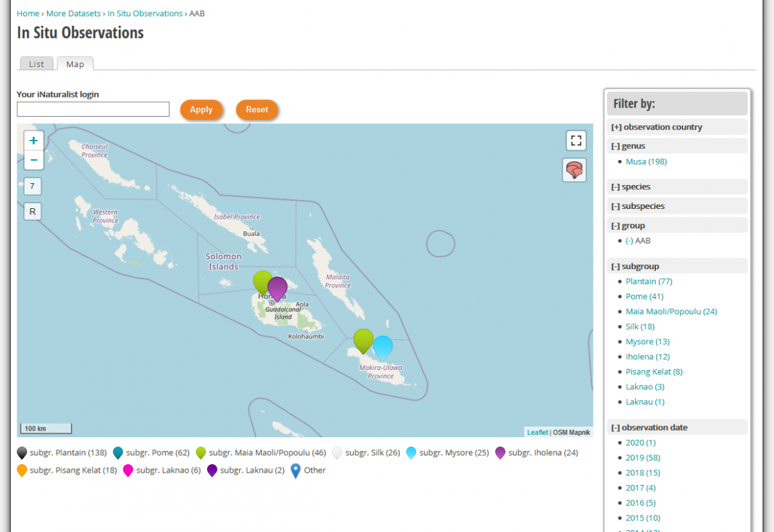Open In Situ Observations breadcrumb link

click(x=145, y=13)
